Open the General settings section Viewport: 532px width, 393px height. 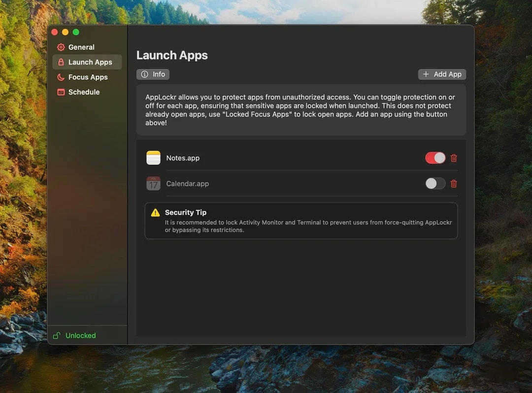click(87, 47)
